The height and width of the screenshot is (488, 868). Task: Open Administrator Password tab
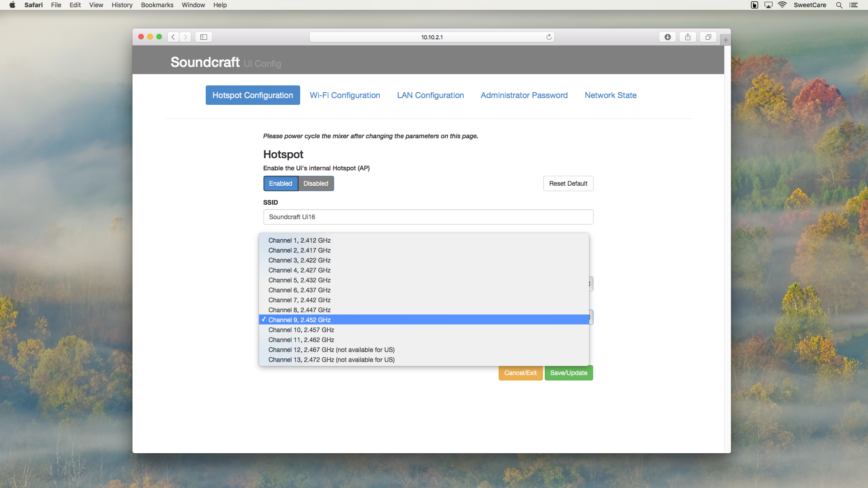tap(524, 95)
